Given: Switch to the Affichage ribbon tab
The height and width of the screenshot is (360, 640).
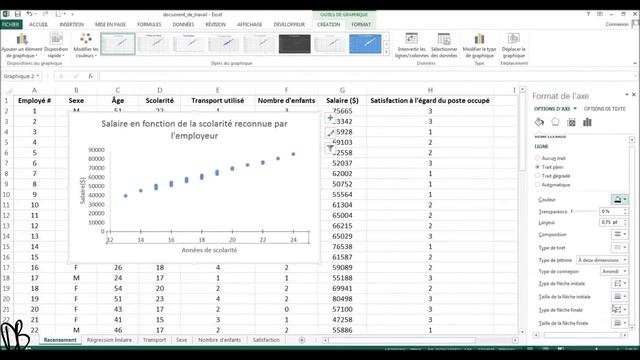Looking at the screenshot, I should tap(249, 24).
